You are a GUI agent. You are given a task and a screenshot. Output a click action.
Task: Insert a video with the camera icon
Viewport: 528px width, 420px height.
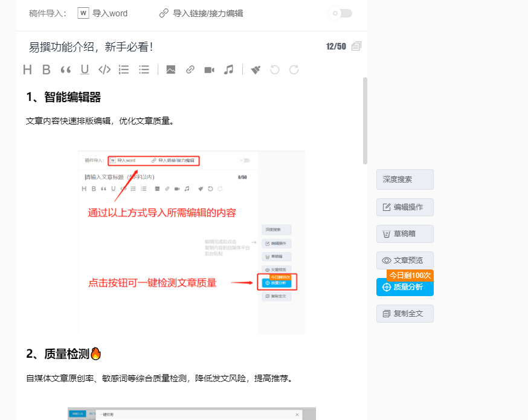coord(209,69)
